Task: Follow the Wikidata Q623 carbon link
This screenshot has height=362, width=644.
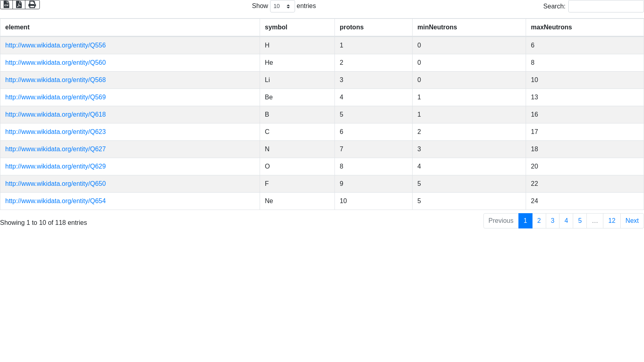Action: point(56,132)
